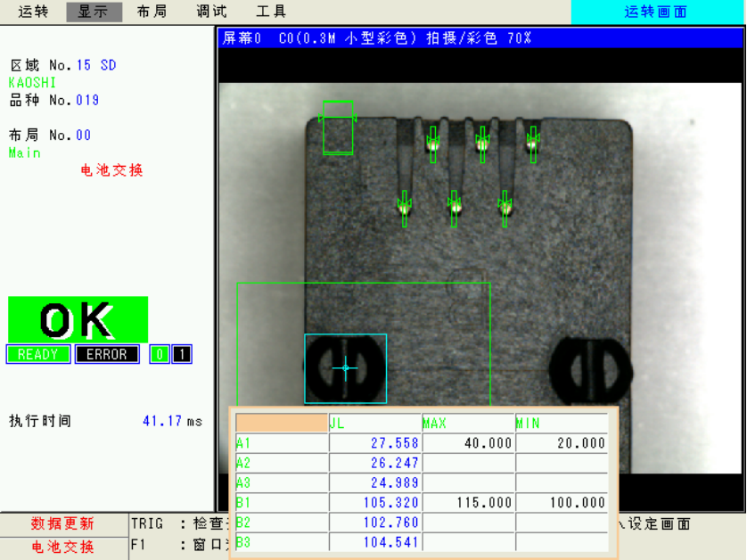Select the green OK result indicator
The width and height of the screenshot is (747, 560).
tap(78, 319)
